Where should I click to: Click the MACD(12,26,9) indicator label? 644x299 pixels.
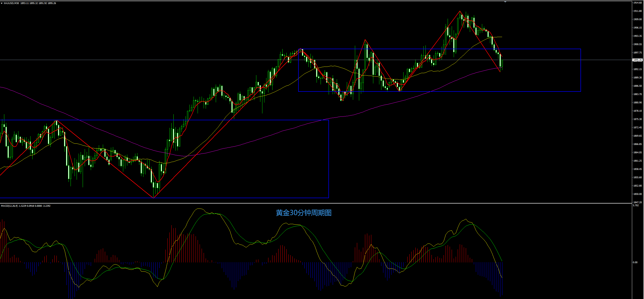9,206
